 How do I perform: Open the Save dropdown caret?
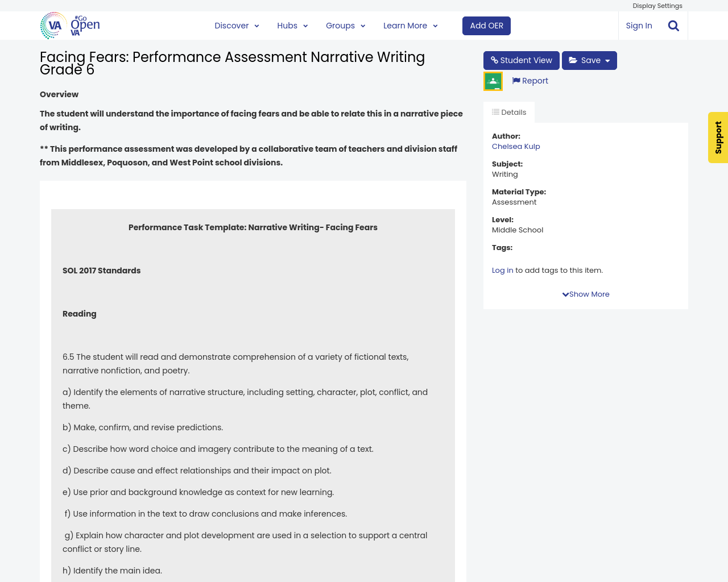[x=607, y=61]
